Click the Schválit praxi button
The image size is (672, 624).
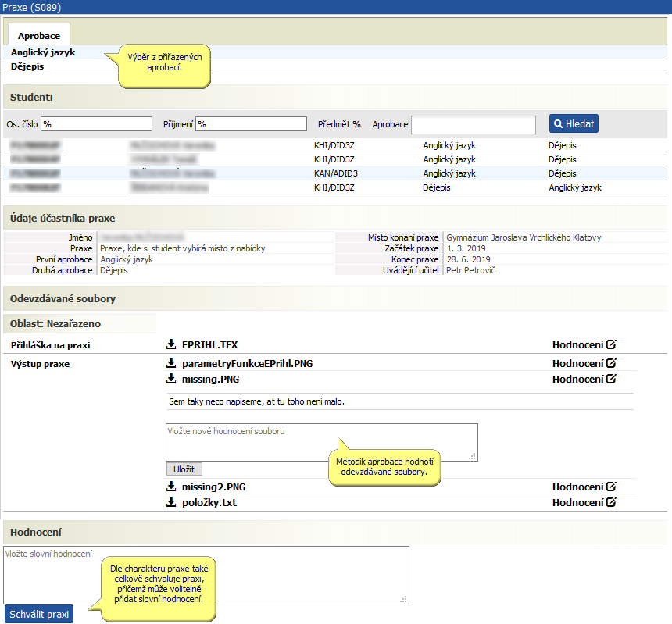tap(39, 614)
